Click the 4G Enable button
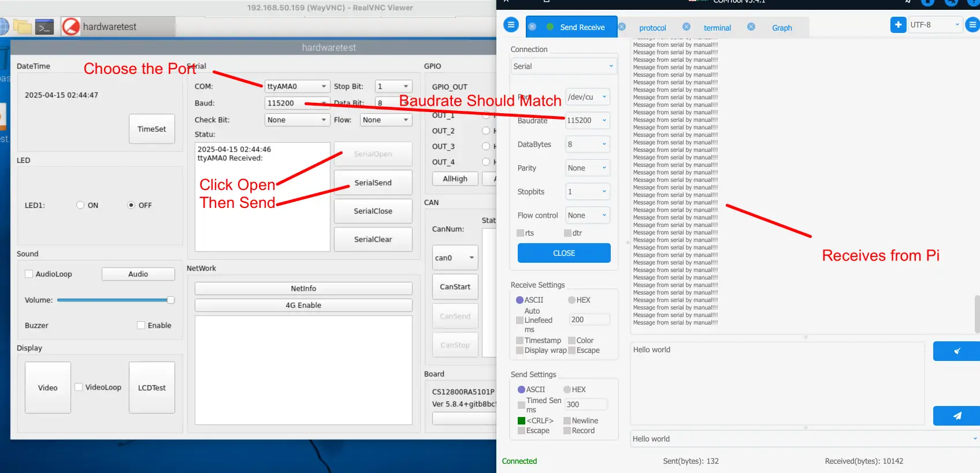Viewport: 980px width, 473px height. click(x=303, y=305)
